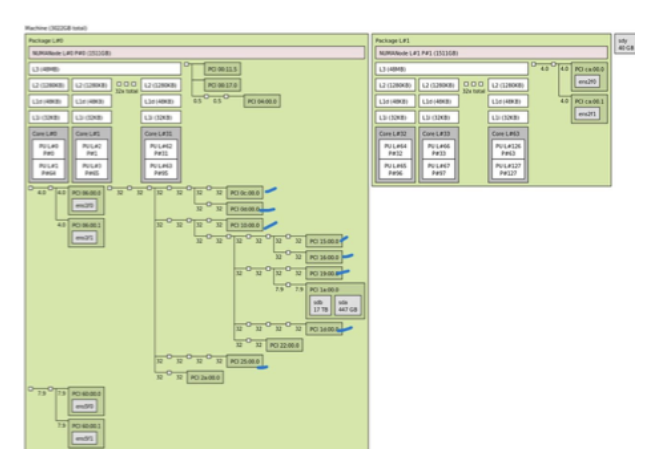664x470 pixels.
Task: Click the PCI 25:00.0 device box
Action: (244, 361)
